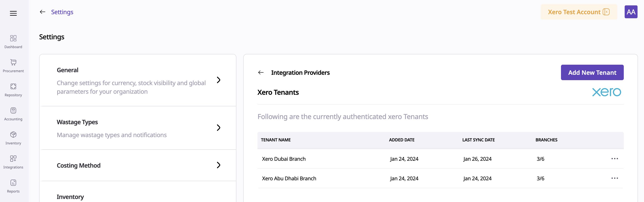Open options menu for Xero Abu Dhabi Branch
644x202 pixels.
click(614, 178)
